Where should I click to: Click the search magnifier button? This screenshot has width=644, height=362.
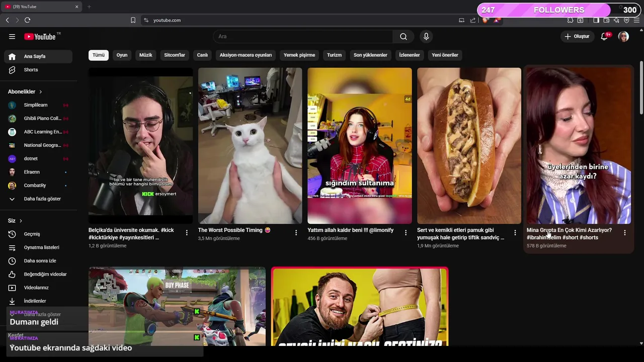click(404, 36)
